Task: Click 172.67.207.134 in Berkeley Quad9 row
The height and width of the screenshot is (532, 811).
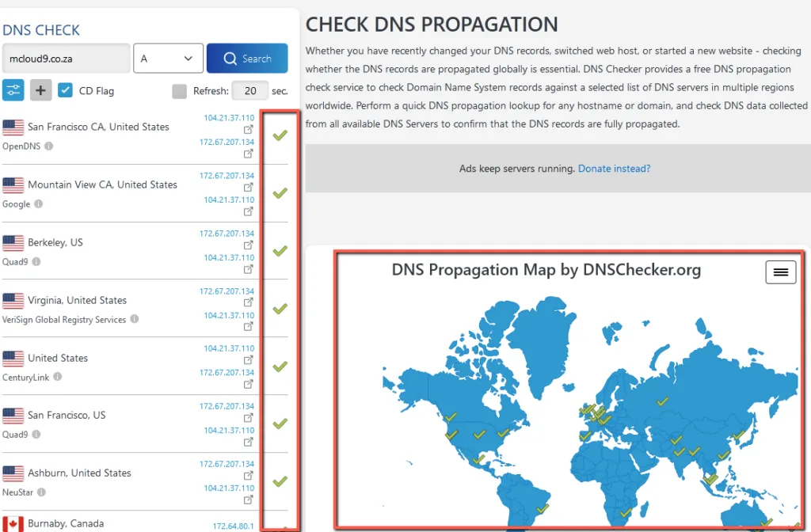Action: [227, 234]
